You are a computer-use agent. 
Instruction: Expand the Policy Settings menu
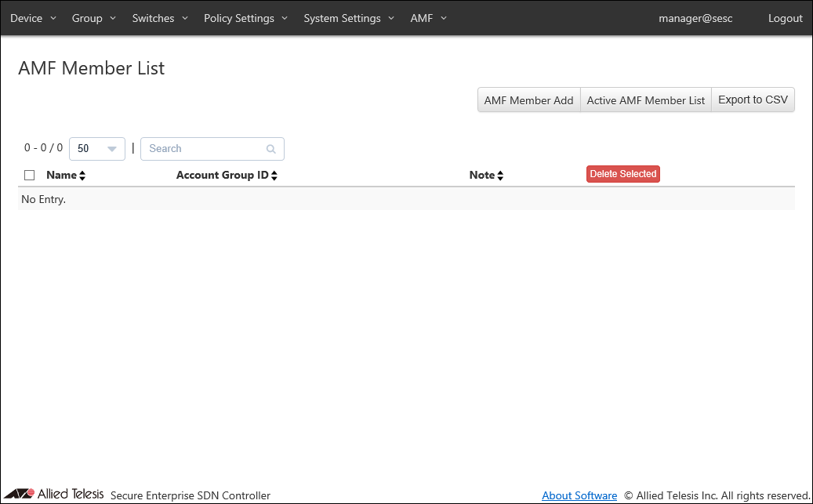pyautogui.click(x=245, y=18)
